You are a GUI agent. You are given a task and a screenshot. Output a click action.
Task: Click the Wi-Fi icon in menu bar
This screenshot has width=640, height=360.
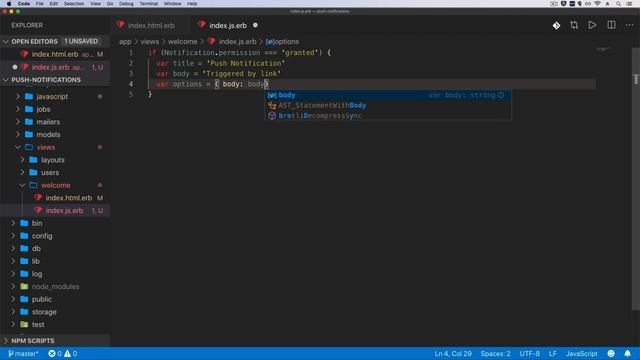click(x=598, y=4)
